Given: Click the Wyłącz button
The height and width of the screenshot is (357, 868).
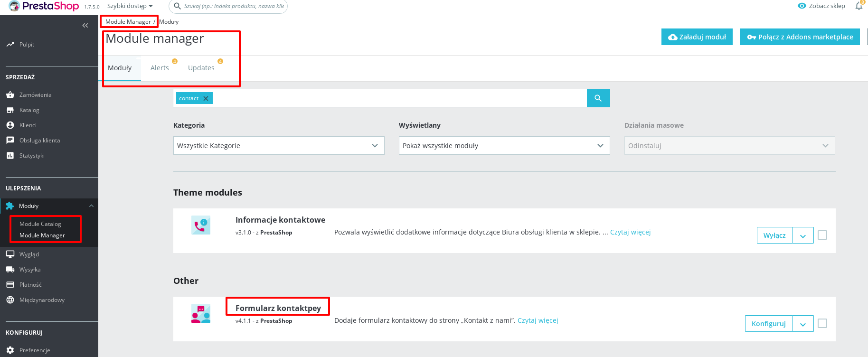Looking at the screenshot, I should [774, 235].
